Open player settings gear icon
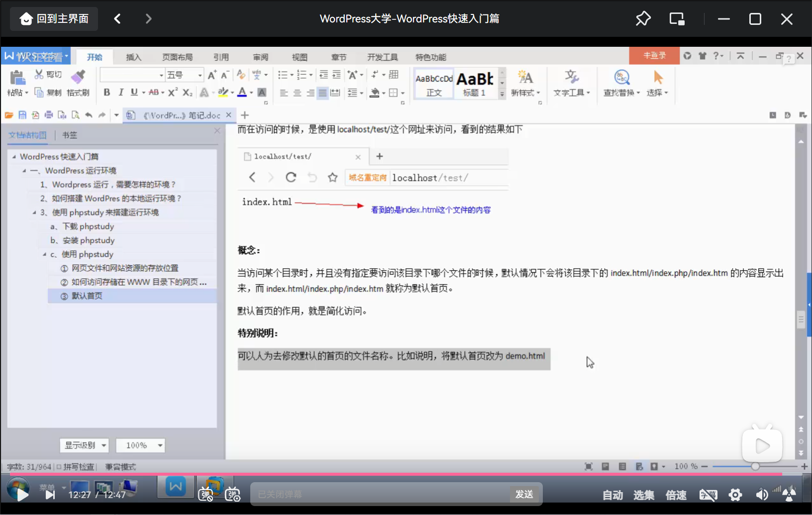 [735, 495]
